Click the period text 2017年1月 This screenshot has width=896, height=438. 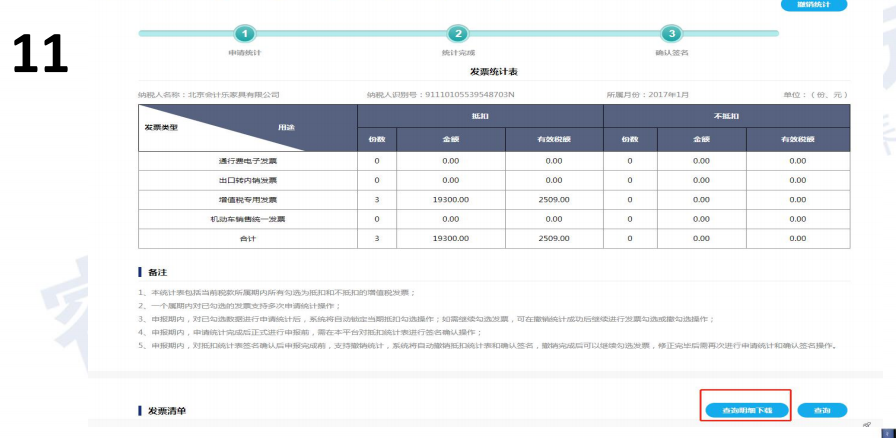(669, 94)
